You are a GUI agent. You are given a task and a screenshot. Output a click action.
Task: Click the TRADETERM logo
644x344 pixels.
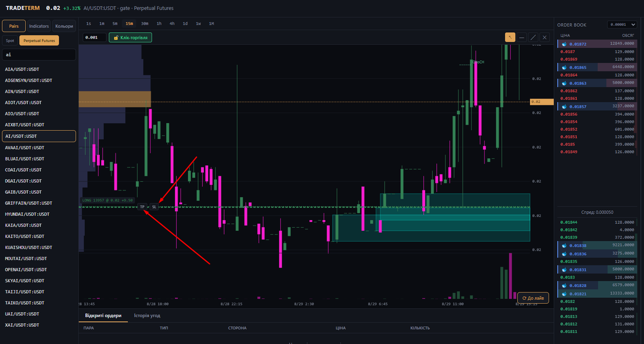point(23,8)
